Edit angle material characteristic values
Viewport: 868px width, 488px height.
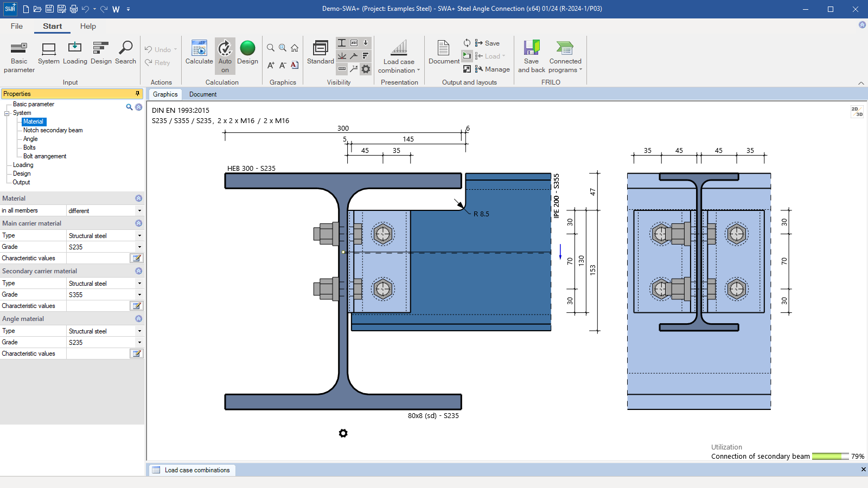(137, 354)
